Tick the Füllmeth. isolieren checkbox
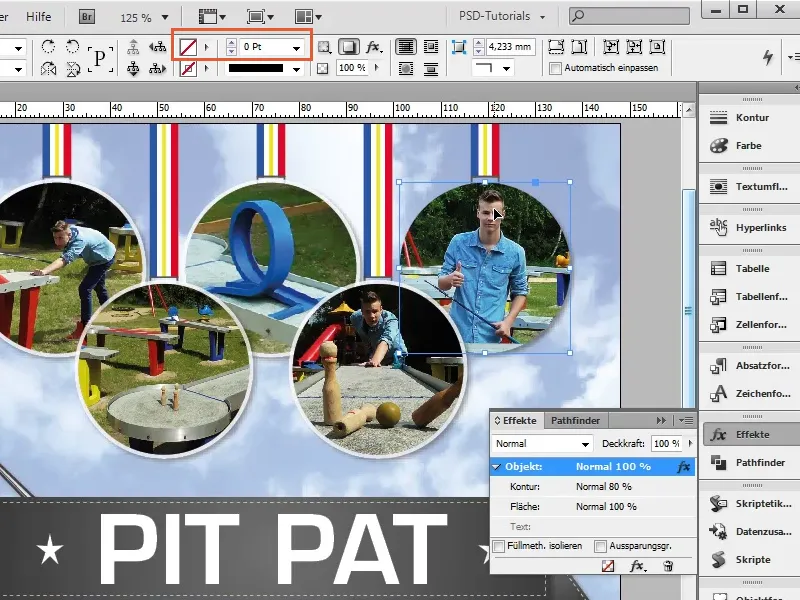 pos(499,546)
